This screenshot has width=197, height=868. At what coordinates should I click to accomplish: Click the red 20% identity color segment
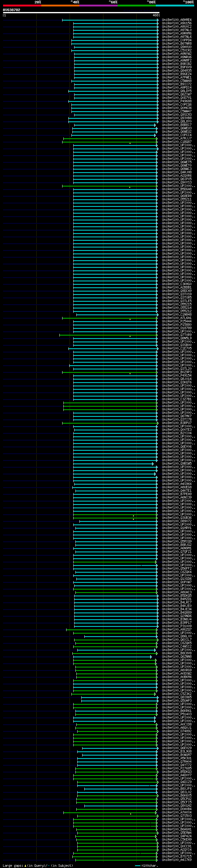pos(22,6)
